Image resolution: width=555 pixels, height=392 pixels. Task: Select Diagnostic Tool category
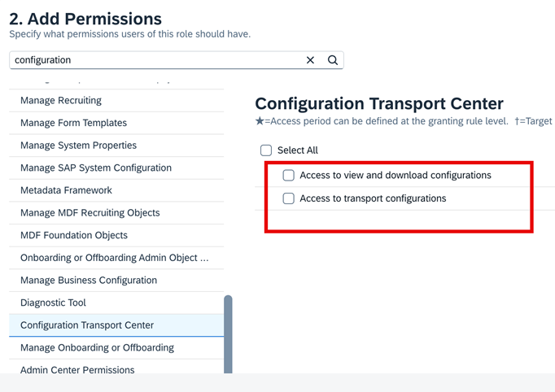[x=116, y=303]
